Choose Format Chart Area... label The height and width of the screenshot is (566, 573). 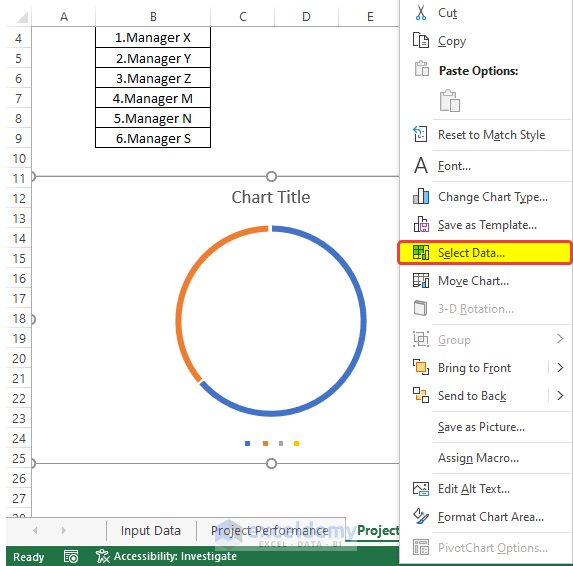coord(491,517)
